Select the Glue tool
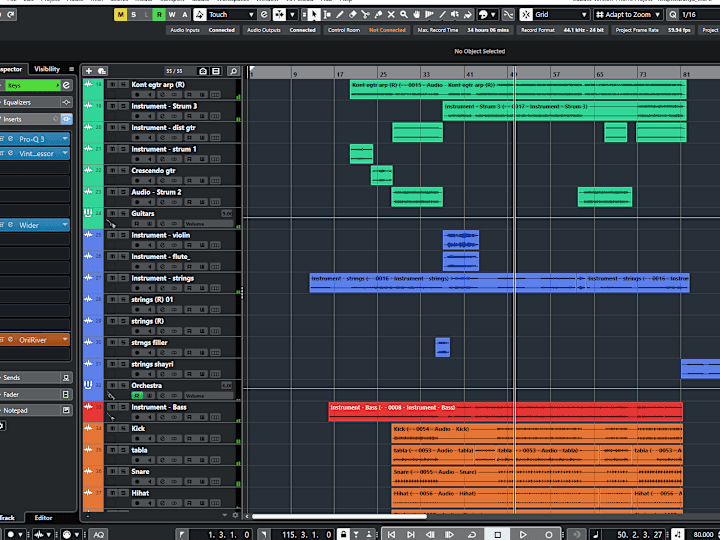The width and height of the screenshot is (720, 540). coord(378,15)
